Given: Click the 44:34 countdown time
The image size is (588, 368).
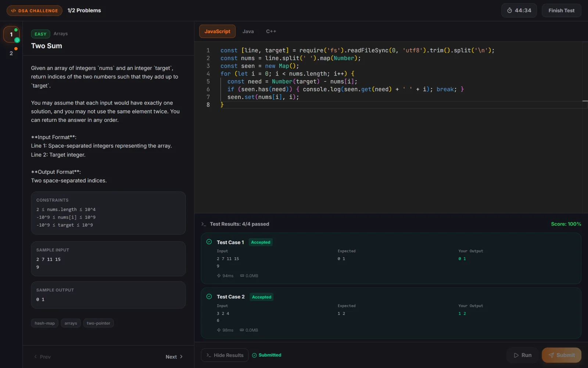Looking at the screenshot, I should tap(523, 10).
